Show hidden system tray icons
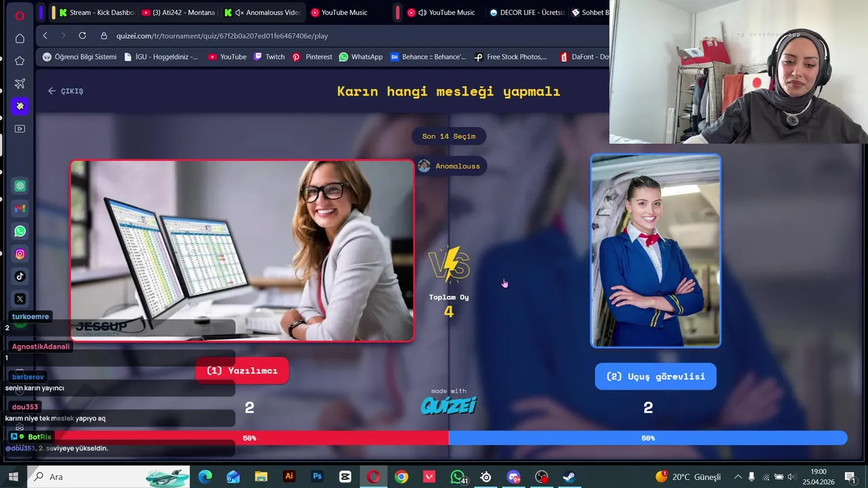Viewport: 868px width, 488px height. click(738, 476)
